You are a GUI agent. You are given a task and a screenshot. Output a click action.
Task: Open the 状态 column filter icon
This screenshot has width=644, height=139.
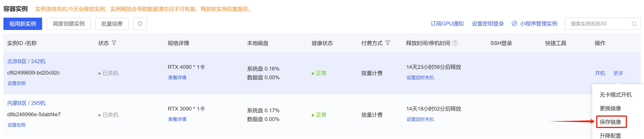[114, 43]
